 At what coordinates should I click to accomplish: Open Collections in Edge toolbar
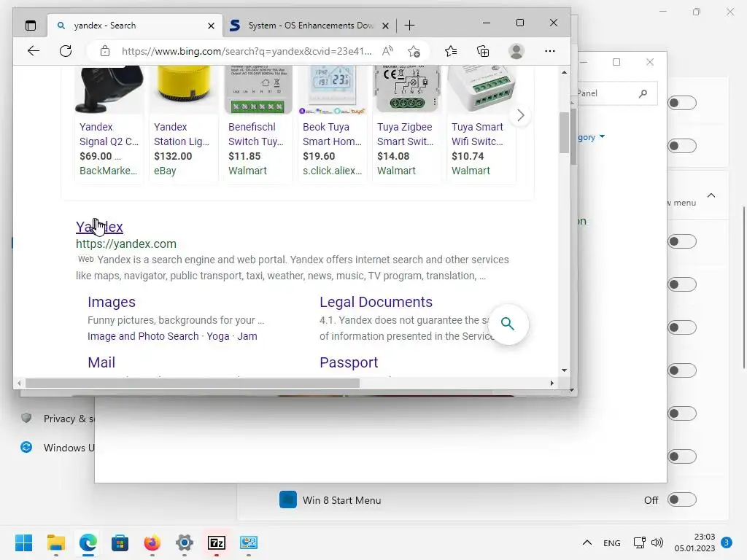(x=483, y=51)
